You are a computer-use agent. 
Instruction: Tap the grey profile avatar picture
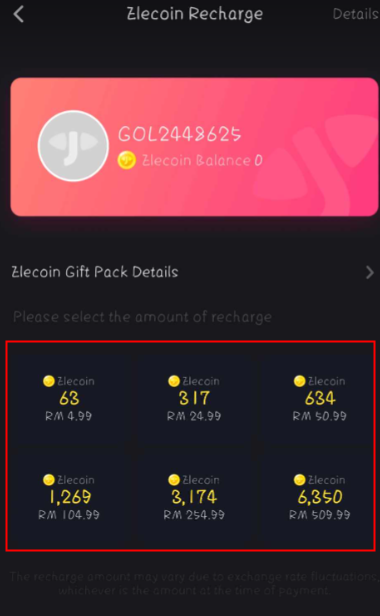tap(73, 146)
